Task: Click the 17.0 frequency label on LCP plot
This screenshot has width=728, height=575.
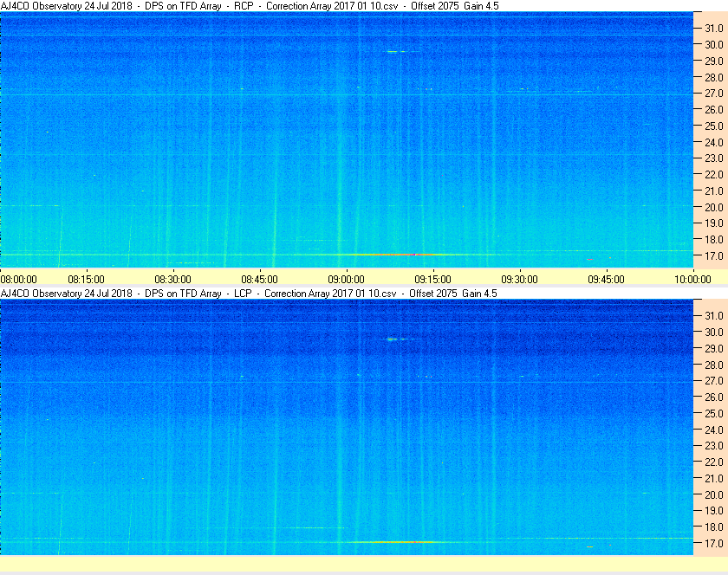Action: 714,543
